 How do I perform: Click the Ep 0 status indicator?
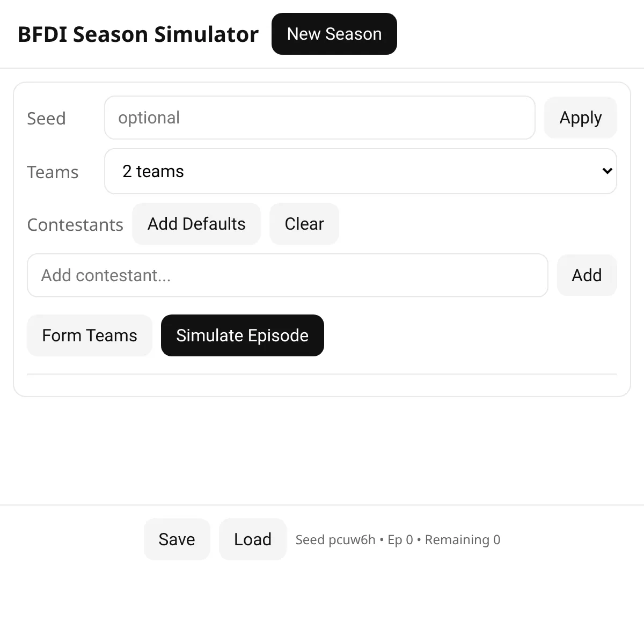(400, 540)
